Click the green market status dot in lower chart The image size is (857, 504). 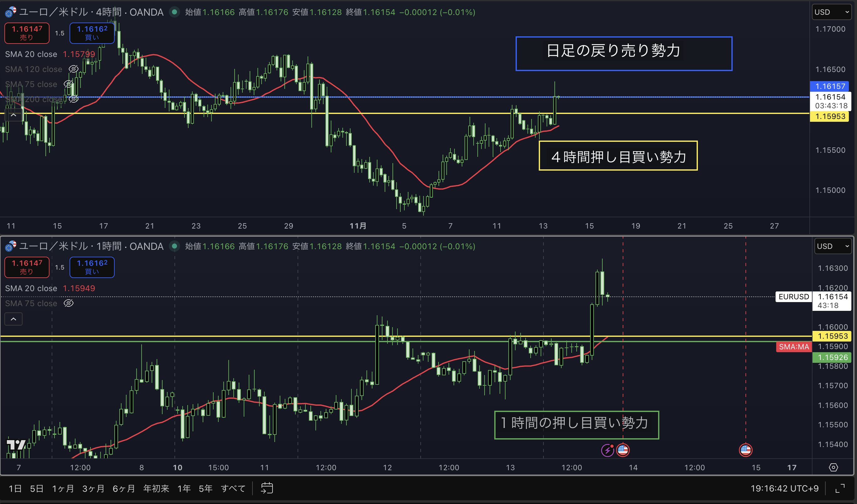(174, 246)
